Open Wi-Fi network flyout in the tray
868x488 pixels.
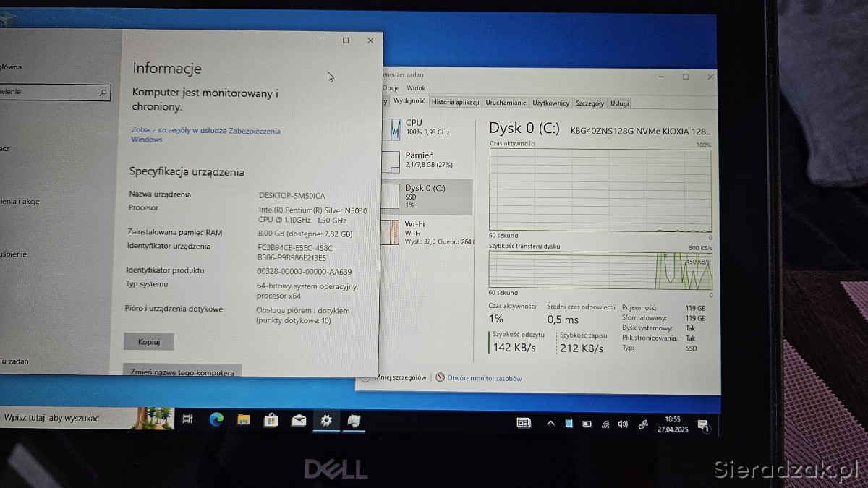tap(605, 424)
